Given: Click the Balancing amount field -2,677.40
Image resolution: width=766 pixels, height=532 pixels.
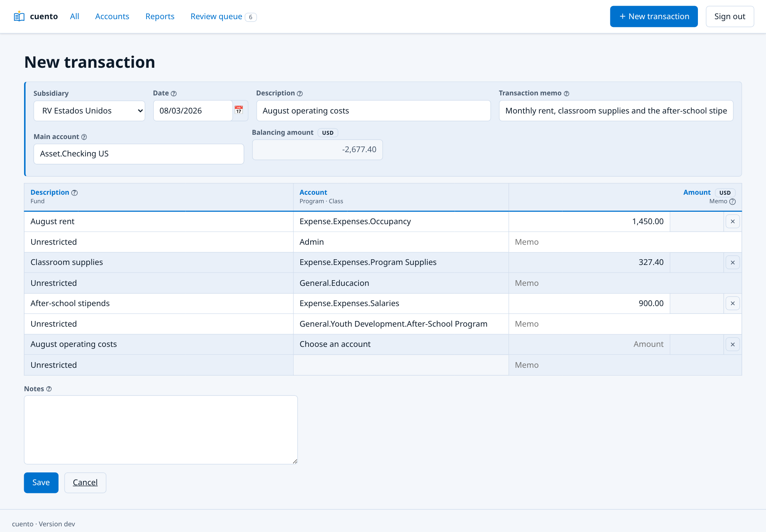Looking at the screenshot, I should click(317, 150).
